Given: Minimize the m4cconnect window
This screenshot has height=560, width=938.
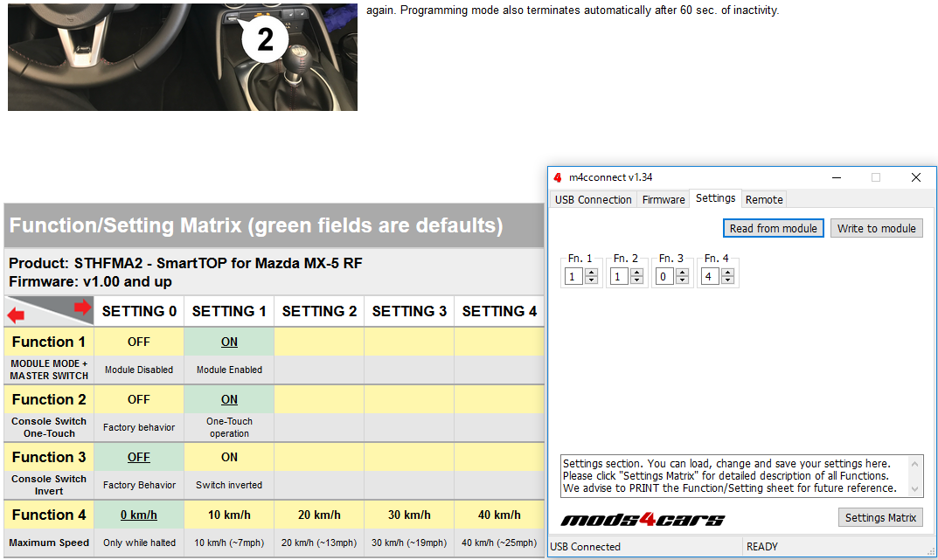Looking at the screenshot, I should point(837,177).
